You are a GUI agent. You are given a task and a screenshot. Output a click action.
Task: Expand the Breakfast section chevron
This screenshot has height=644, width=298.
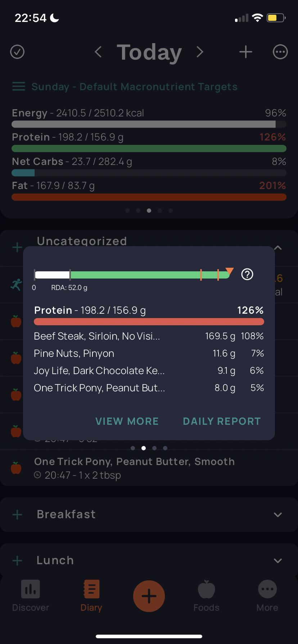click(x=277, y=515)
